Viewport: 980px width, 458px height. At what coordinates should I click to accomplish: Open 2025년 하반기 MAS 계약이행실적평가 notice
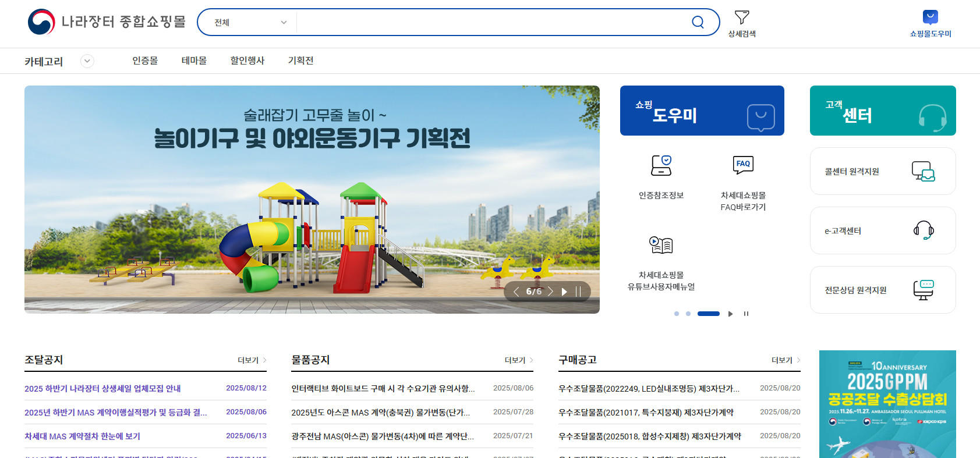pyautogui.click(x=116, y=413)
